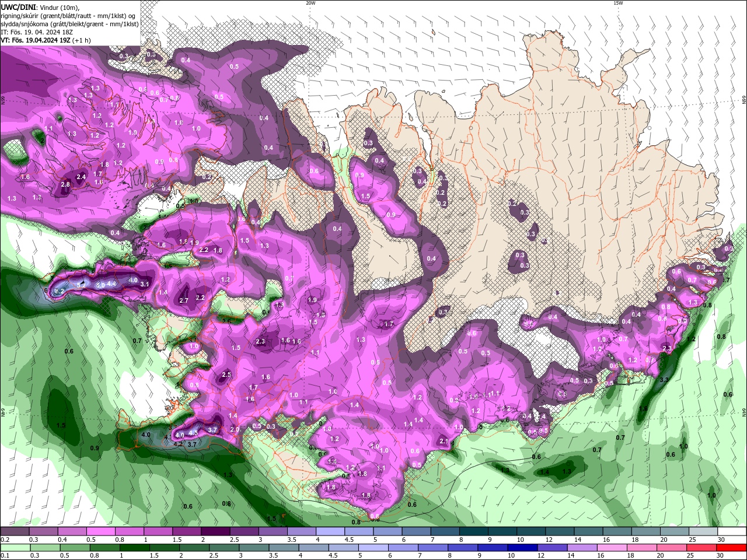Click the '2.1' value on the south coast

[444, 442]
